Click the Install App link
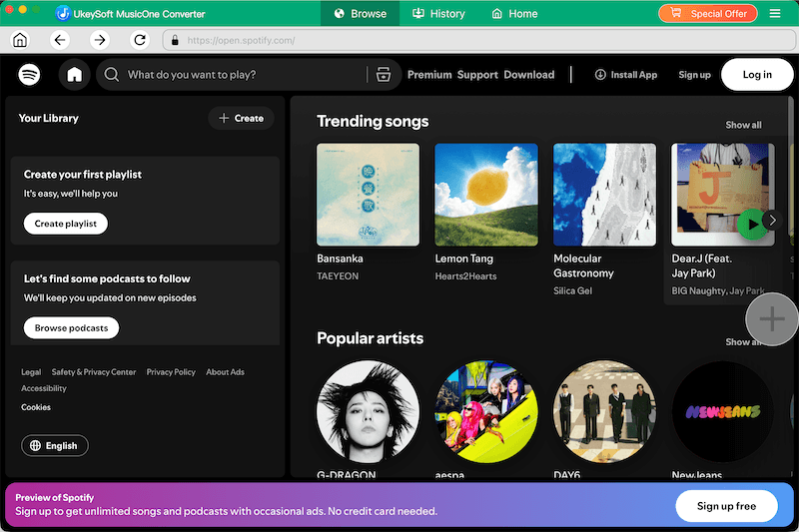The width and height of the screenshot is (799, 532). coord(626,74)
